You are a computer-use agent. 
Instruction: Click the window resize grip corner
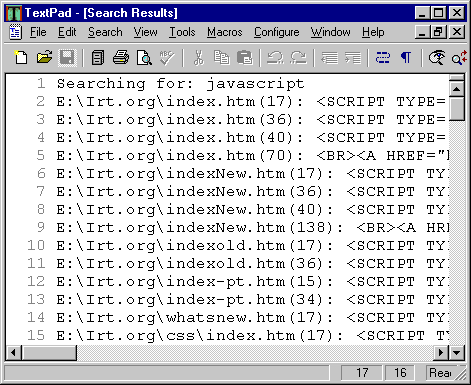461,374
